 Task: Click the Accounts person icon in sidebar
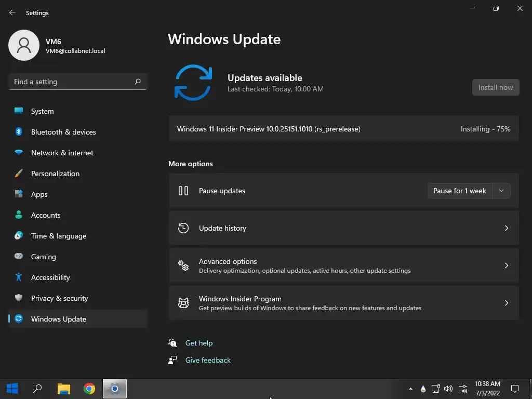(19, 215)
